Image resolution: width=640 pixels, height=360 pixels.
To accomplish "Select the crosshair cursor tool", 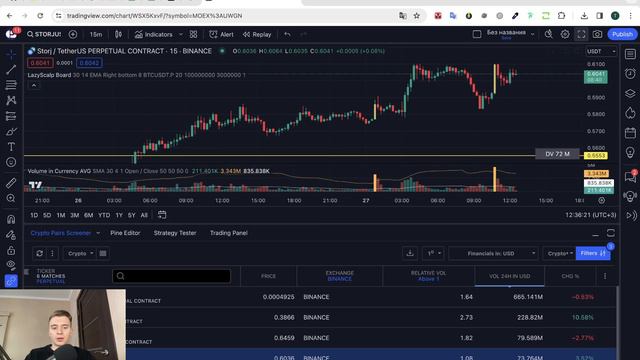I will (11, 54).
